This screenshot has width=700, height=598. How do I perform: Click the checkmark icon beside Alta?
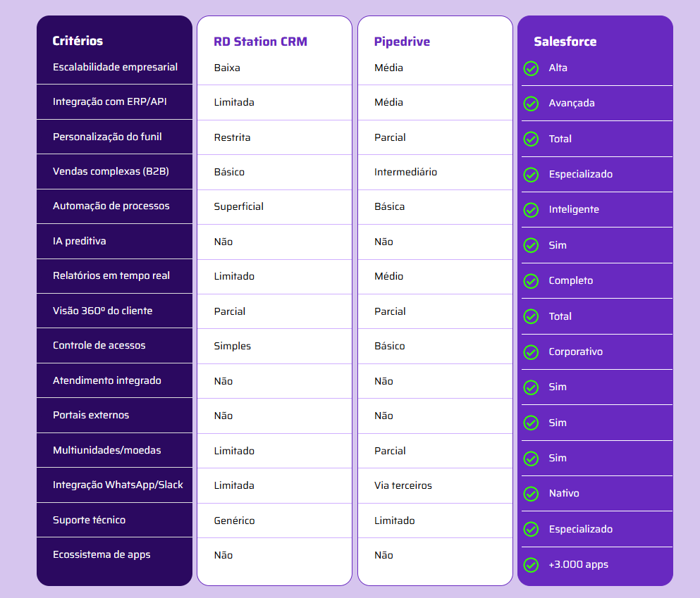[531, 68]
